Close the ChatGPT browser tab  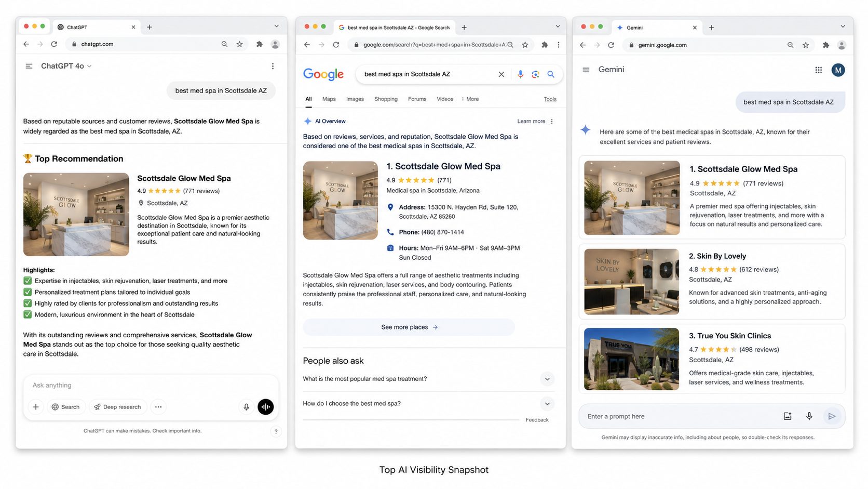(x=133, y=27)
